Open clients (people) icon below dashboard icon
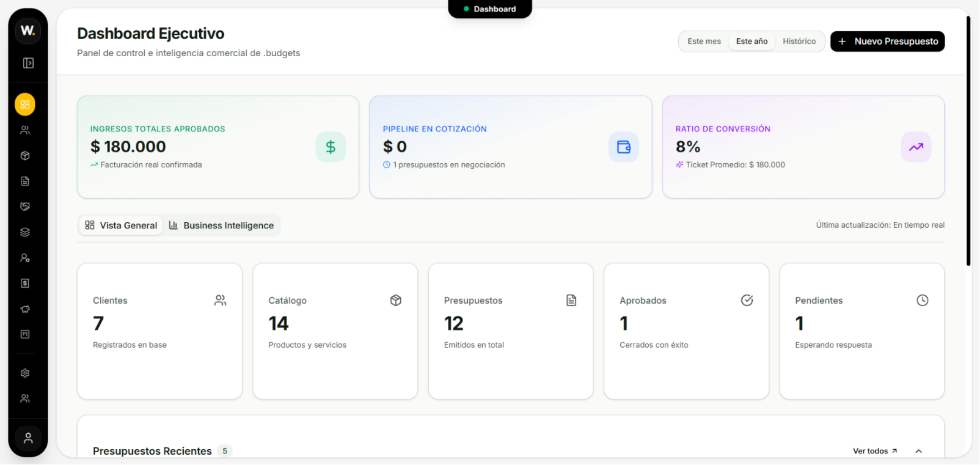Viewport: 980px width, 465px height. (x=25, y=130)
